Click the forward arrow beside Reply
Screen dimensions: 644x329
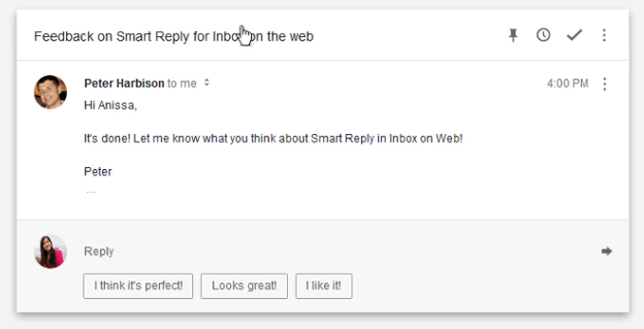[x=606, y=251]
